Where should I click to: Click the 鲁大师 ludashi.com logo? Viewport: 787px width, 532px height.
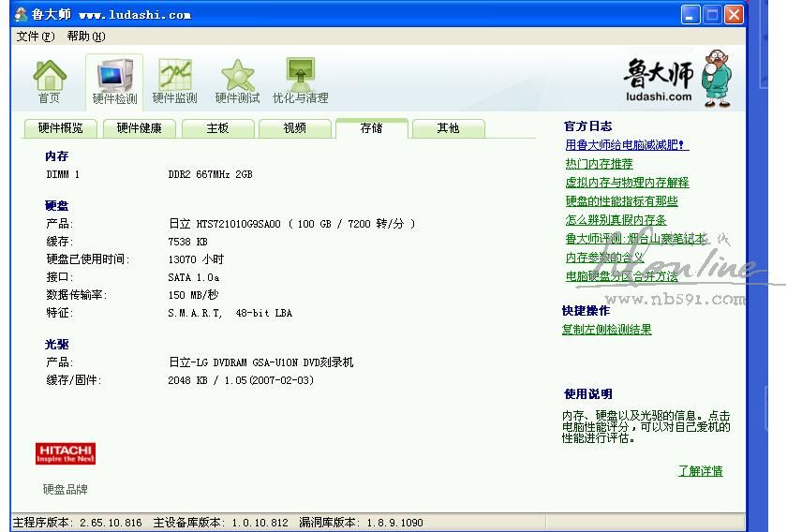coord(677,79)
